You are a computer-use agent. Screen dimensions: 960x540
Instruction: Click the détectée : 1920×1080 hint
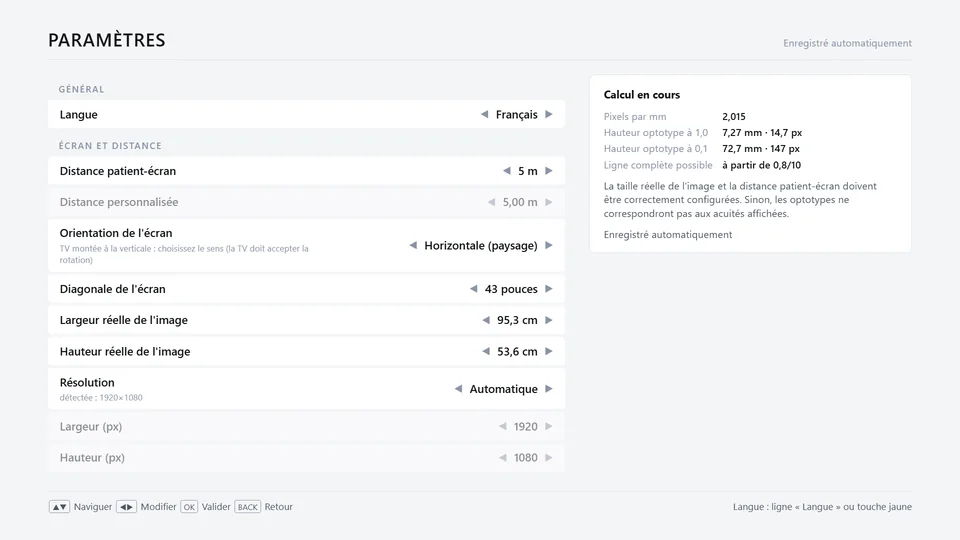pyautogui.click(x=101, y=397)
